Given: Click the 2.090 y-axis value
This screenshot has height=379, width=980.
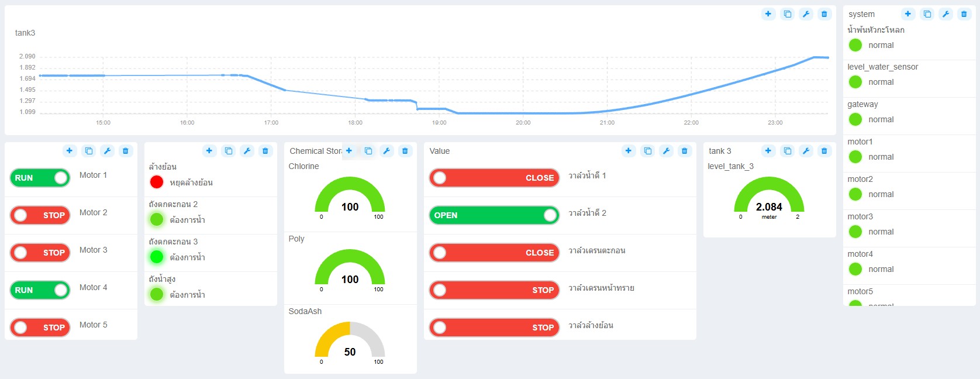Looking at the screenshot, I should pos(27,56).
